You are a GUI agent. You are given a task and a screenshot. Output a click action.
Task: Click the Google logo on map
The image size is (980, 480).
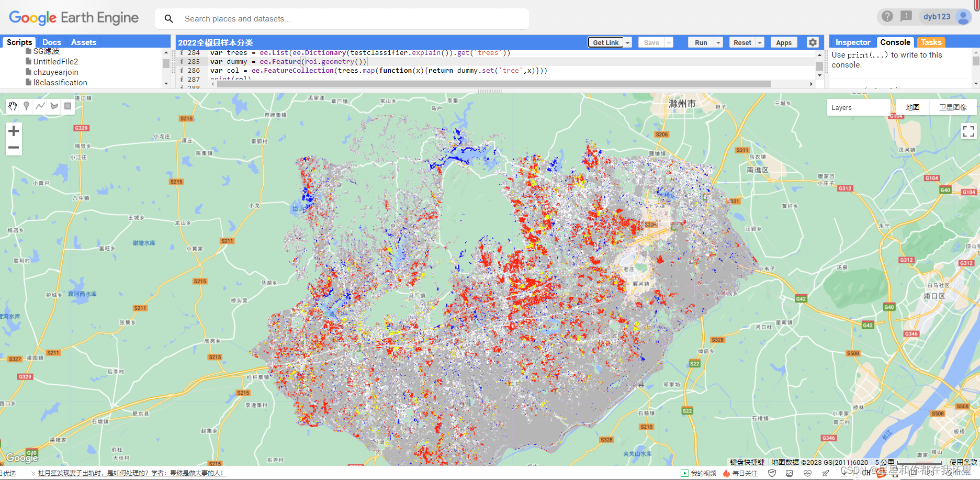tap(22, 457)
